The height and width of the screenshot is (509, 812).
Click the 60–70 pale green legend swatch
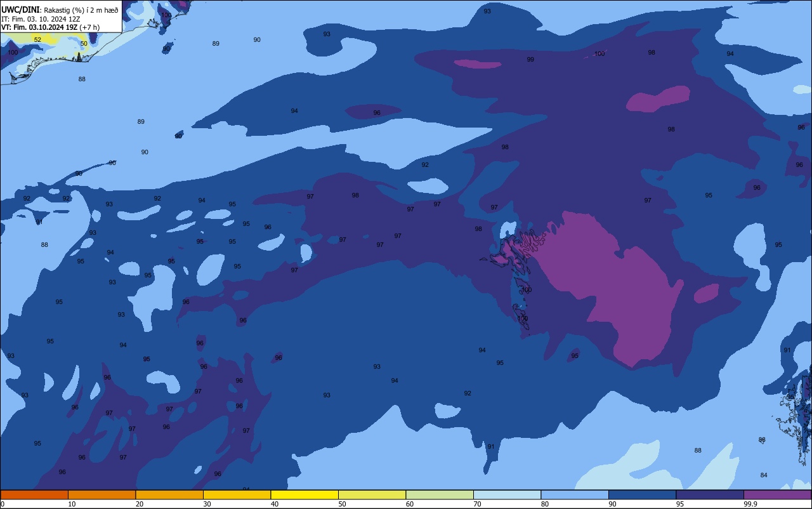[440, 495]
